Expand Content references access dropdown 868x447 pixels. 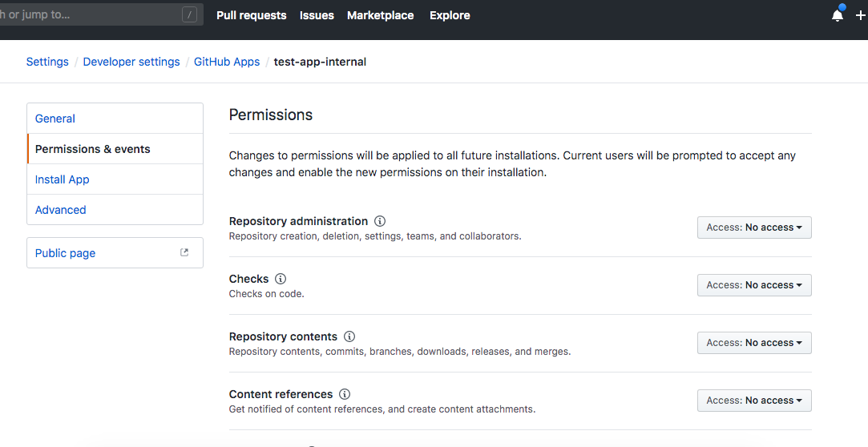click(x=754, y=401)
